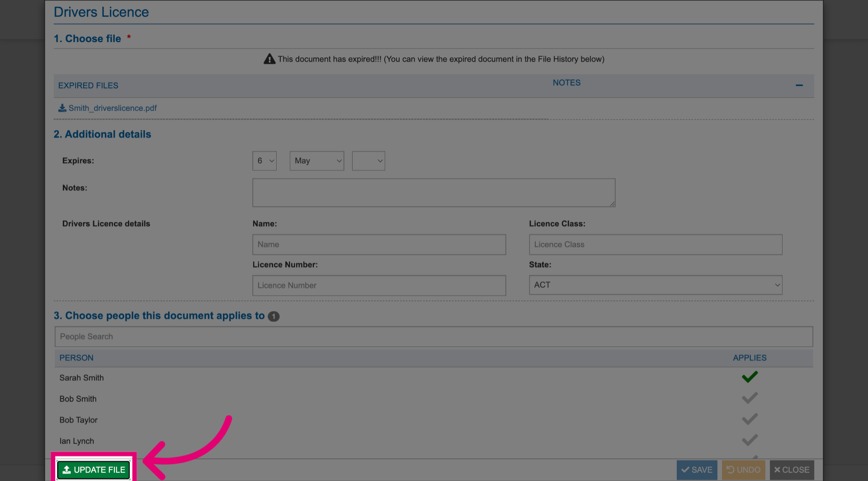Image resolution: width=868 pixels, height=481 pixels.
Task: Open the State dropdown showing ACT
Action: click(x=656, y=285)
